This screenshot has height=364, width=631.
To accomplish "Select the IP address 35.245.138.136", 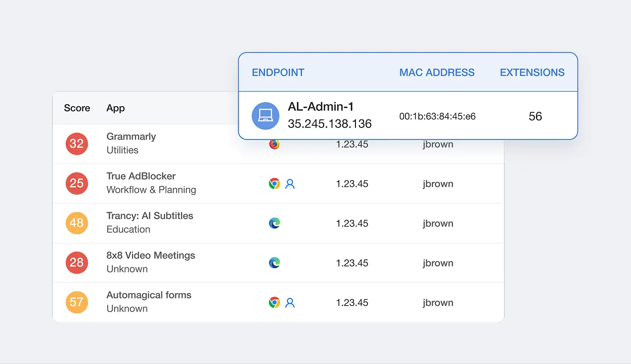I will pyautogui.click(x=329, y=124).
